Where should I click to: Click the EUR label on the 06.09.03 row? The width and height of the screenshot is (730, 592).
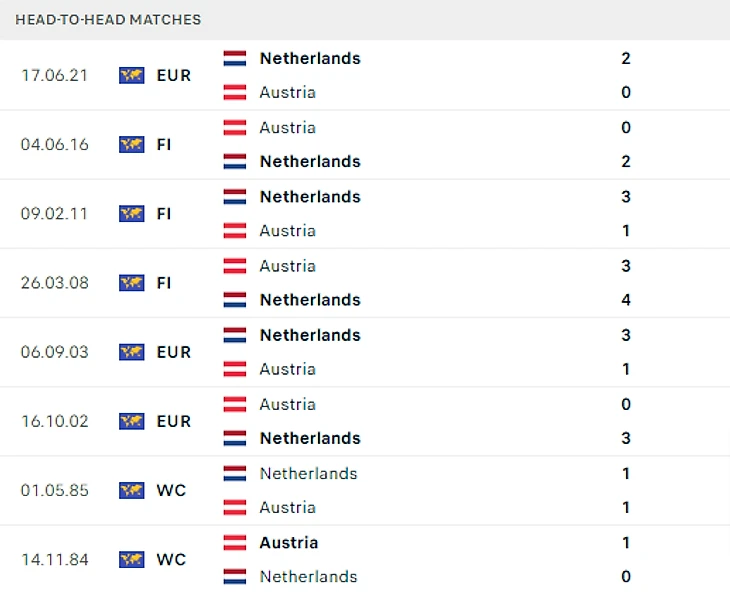[x=173, y=352]
